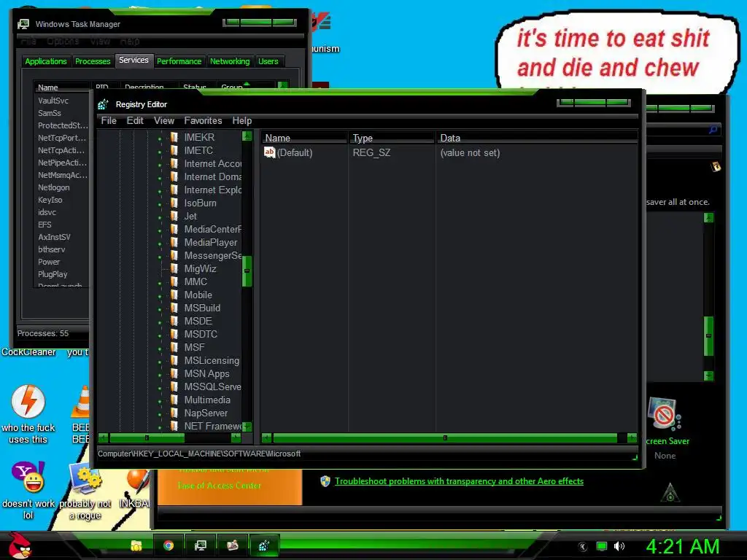Open Chrome from the taskbar
747x560 pixels.
pyautogui.click(x=169, y=545)
